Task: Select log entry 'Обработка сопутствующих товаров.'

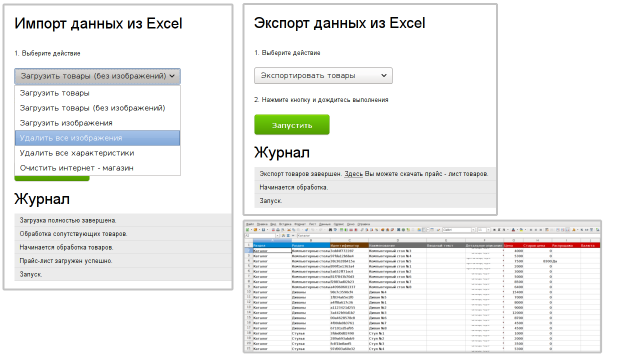Action: pos(123,234)
